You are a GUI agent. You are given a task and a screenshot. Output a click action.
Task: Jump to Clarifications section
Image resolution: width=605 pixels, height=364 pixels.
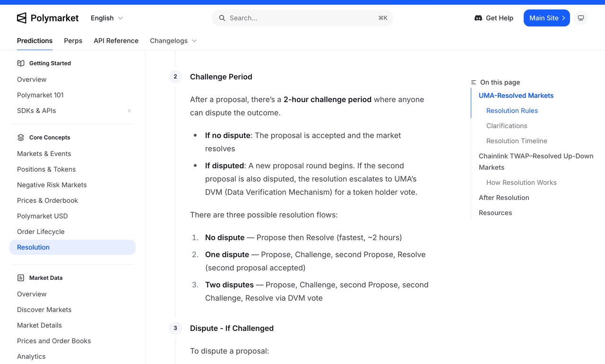pyautogui.click(x=507, y=126)
